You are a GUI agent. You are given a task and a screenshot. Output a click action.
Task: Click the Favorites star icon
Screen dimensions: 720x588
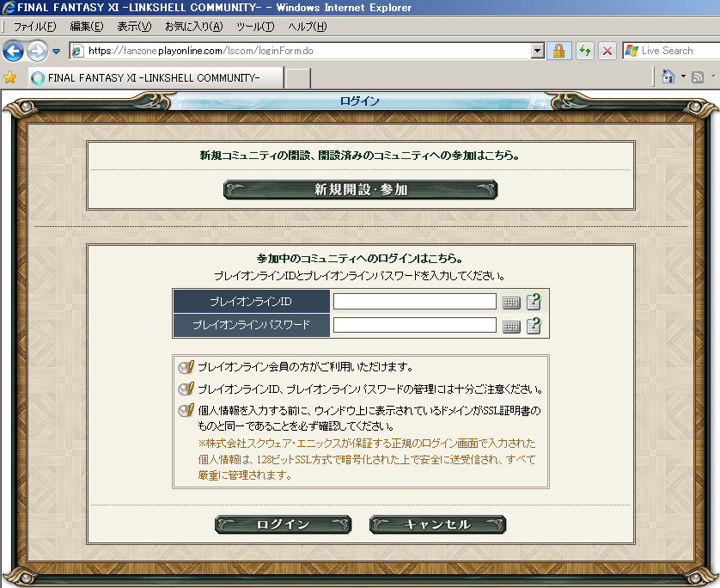click(9, 77)
